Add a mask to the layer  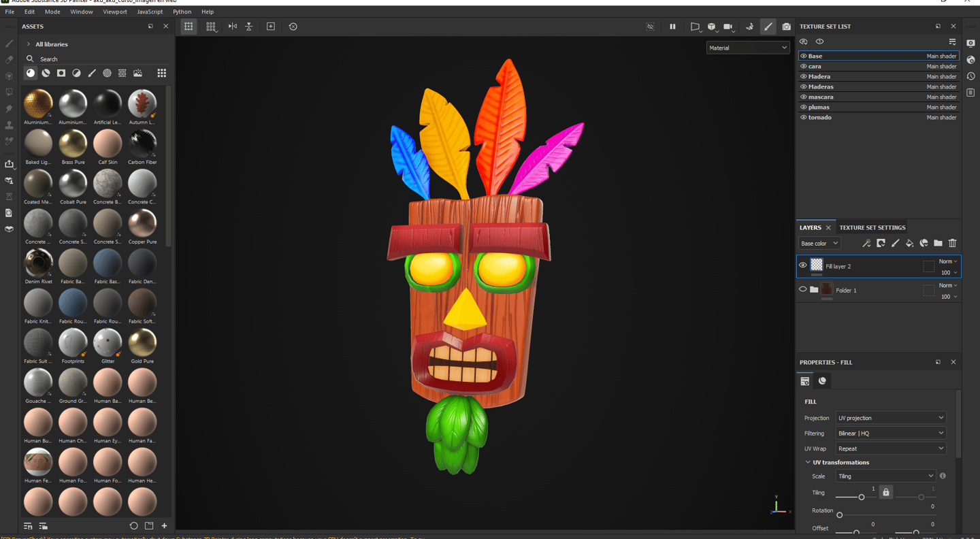click(881, 243)
